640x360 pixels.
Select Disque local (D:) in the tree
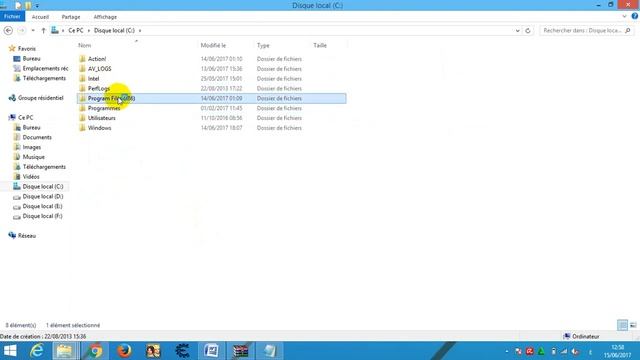tap(43, 196)
